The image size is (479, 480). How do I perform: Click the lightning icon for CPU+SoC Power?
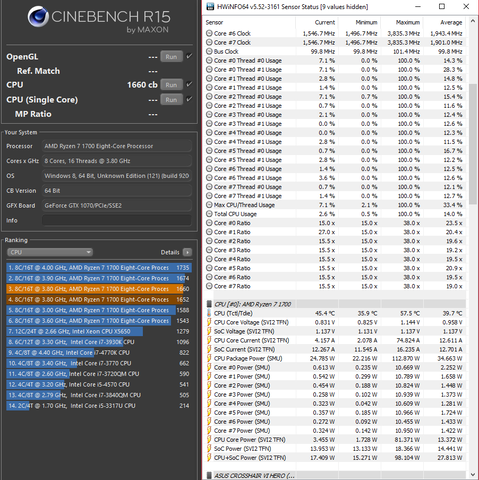tap(209, 458)
